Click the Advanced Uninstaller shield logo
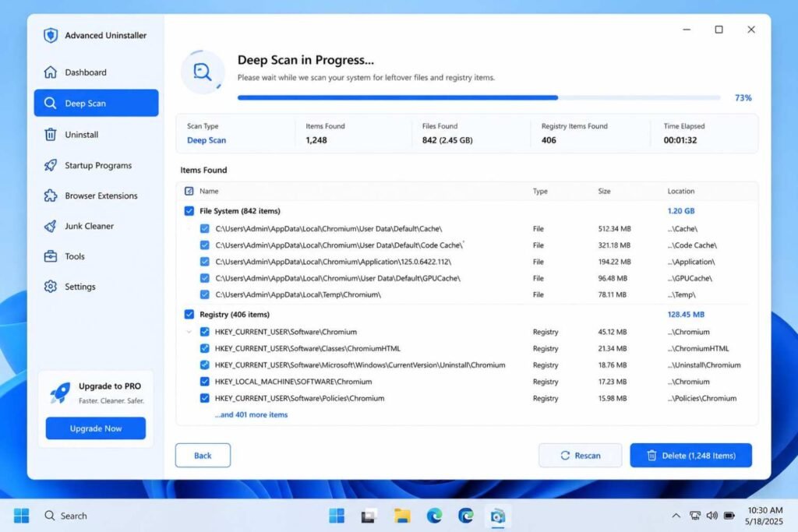Image resolution: width=798 pixels, height=532 pixels. pyautogui.click(x=51, y=35)
